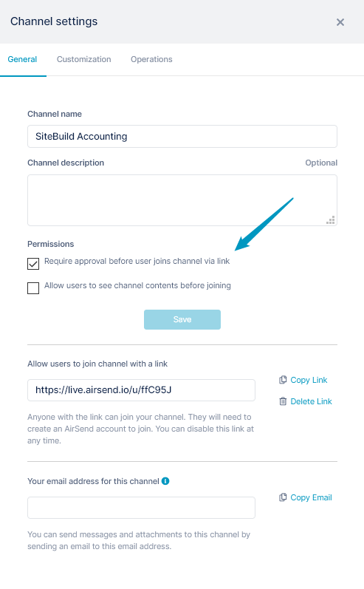Click the trash icon beside Delete Link
The image size is (364, 589).
tap(283, 401)
